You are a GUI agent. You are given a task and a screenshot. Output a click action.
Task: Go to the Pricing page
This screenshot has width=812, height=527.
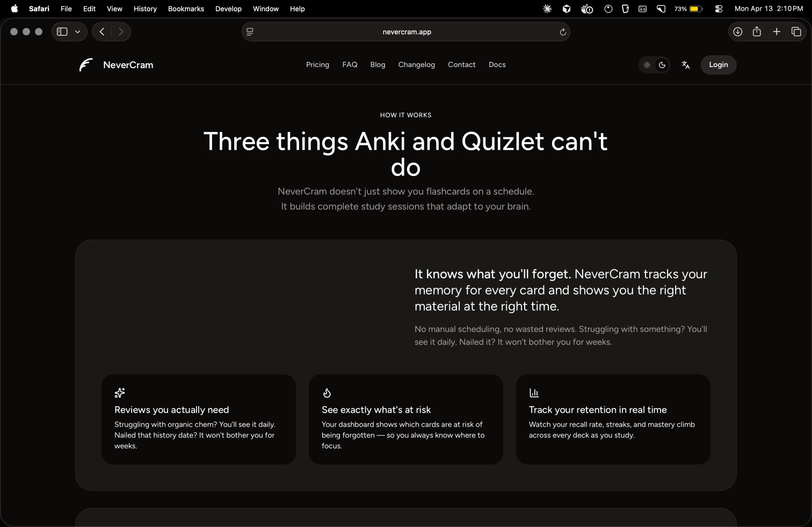pos(317,65)
